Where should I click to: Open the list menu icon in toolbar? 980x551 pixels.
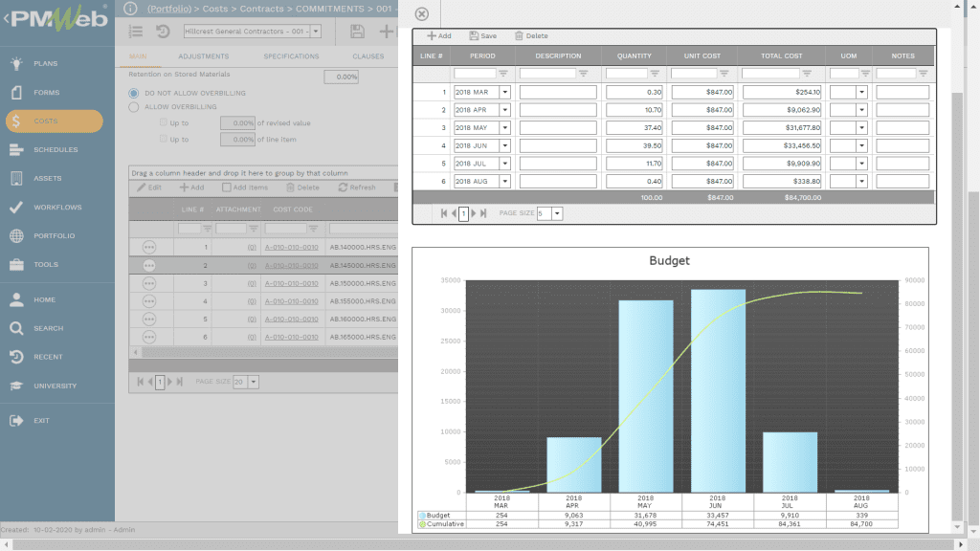136,32
